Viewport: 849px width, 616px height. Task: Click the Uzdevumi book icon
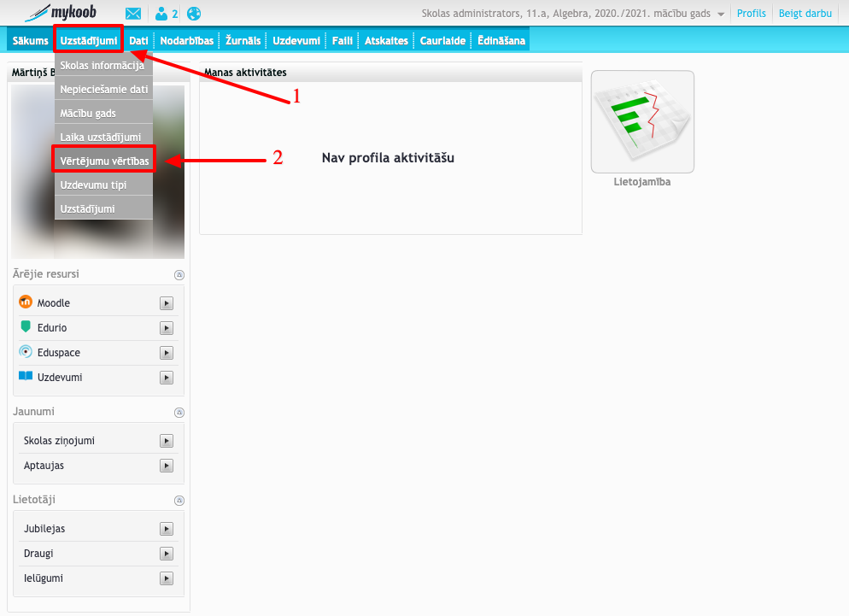click(26, 376)
